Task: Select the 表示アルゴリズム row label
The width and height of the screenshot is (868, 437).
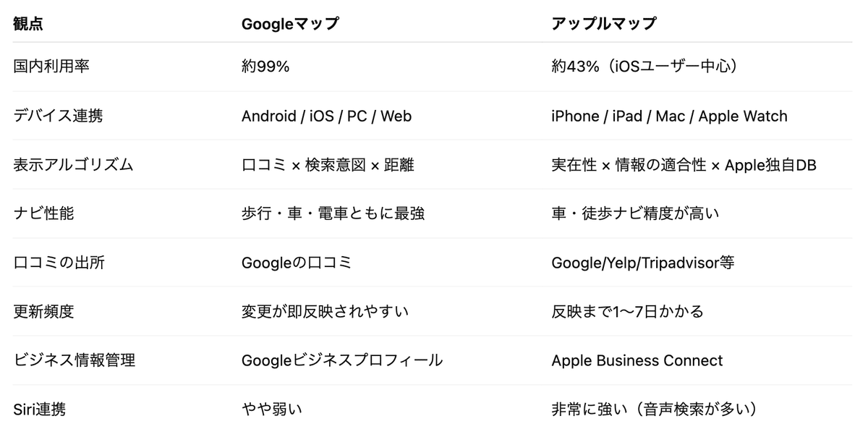Action: tap(73, 164)
